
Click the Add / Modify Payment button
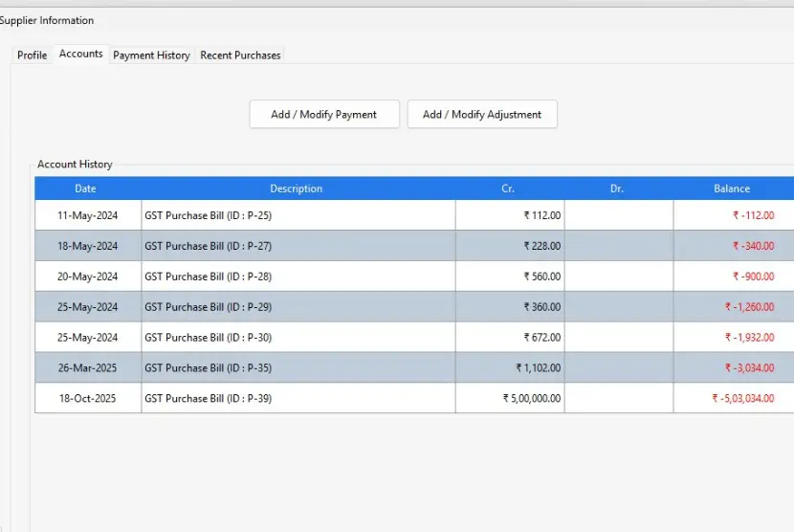pyautogui.click(x=323, y=114)
